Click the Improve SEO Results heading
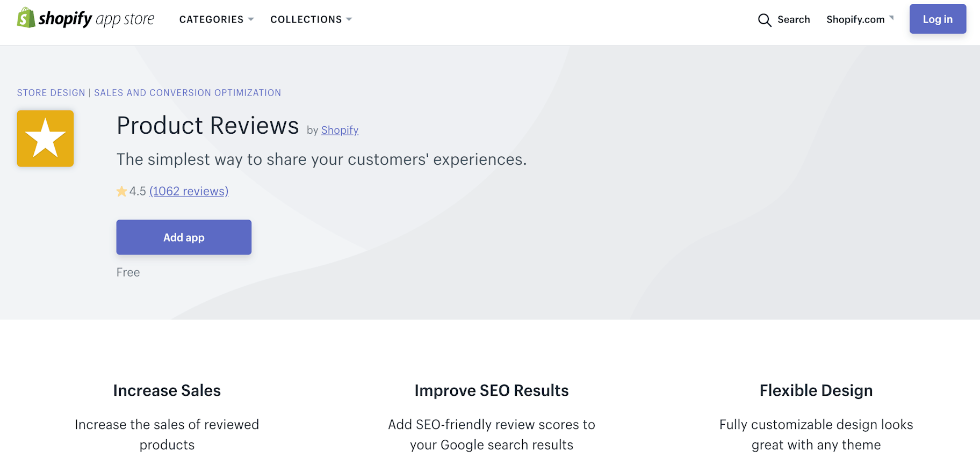Screen dimensions: 980x465 tap(491, 390)
